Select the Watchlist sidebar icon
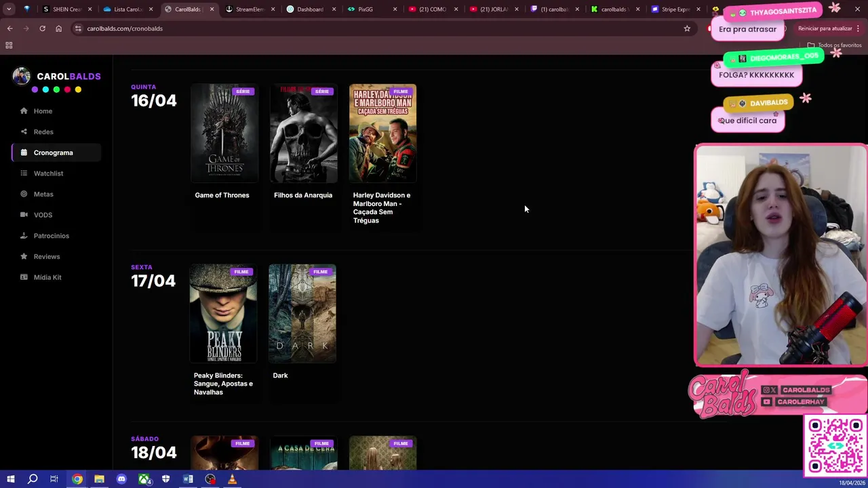 pyautogui.click(x=24, y=174)
